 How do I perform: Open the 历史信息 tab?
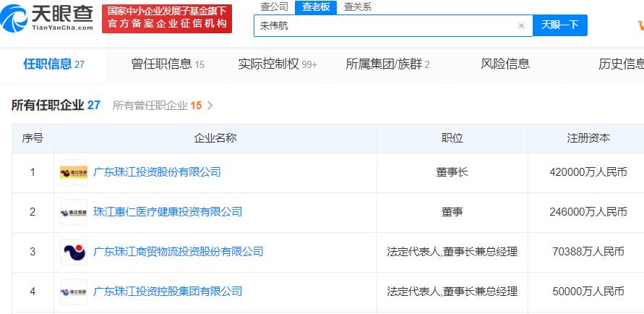tap(621, 64)
